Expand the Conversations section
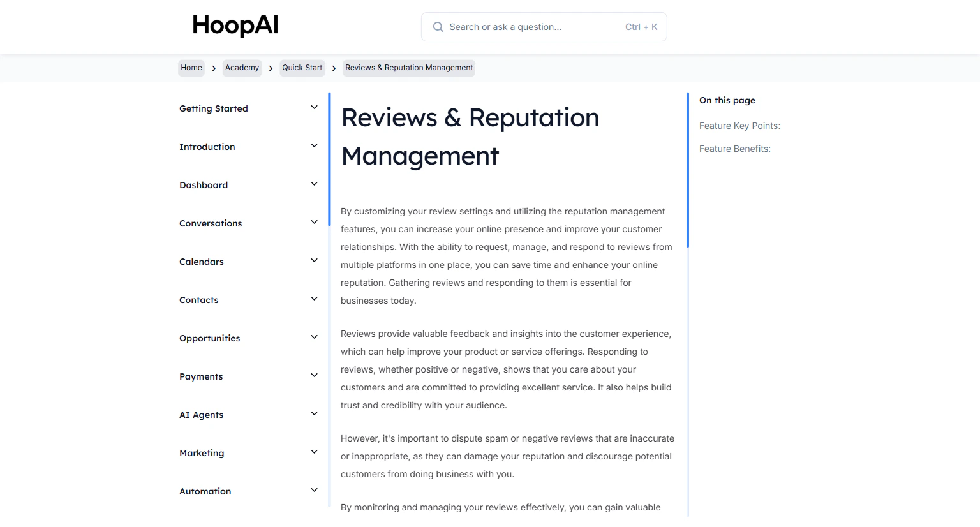Screen dimensions: 980x527 314,222
